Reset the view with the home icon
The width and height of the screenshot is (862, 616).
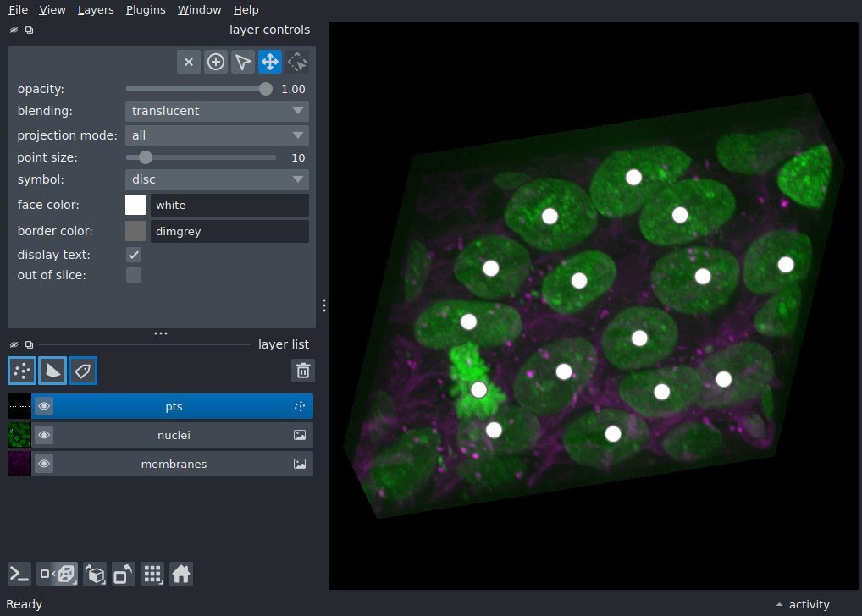[181, 575]
